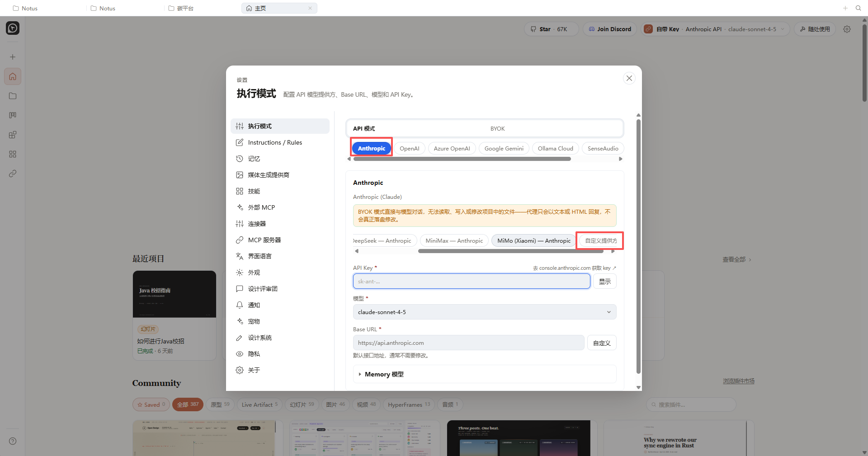Open the kanban board icon in left sidebar

(13, 115)
